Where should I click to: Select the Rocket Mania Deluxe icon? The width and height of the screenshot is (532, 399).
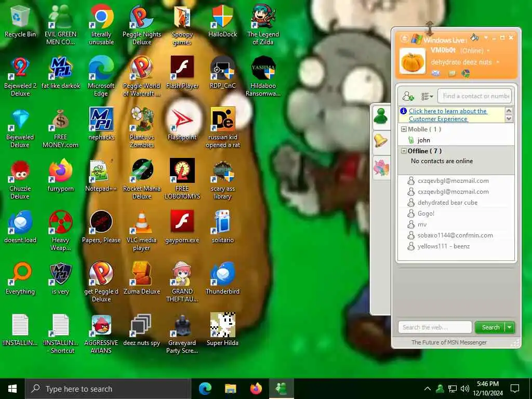(142, 179)
